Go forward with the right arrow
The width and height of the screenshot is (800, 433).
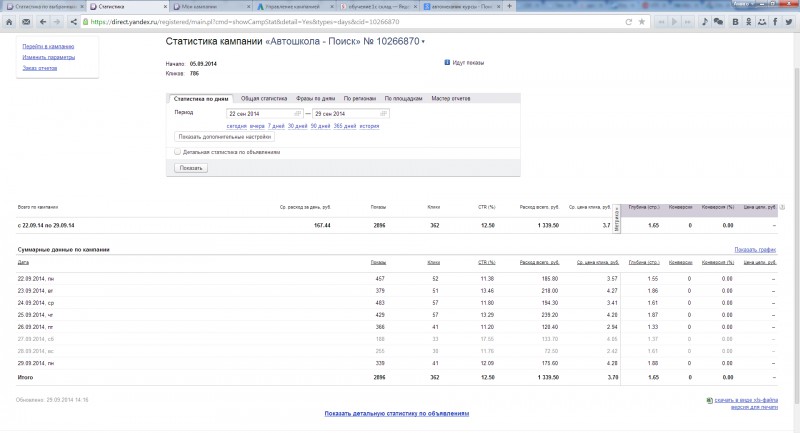pos(57,22)
